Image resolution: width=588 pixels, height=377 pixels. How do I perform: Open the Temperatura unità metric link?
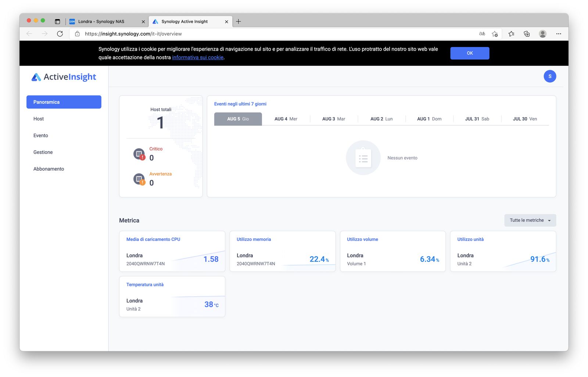(145, 284)
